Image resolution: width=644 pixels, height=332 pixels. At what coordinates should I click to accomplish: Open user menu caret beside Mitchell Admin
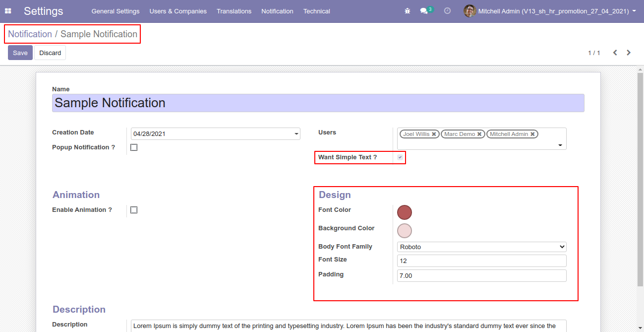pyautogui.click(x=634, y=10)
